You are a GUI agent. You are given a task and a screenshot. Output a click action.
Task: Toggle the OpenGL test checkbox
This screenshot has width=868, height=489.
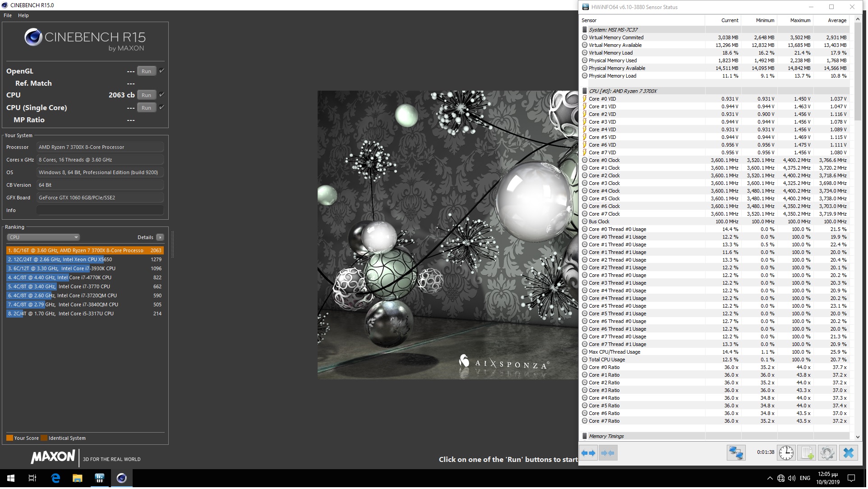click(x=162, y=71)
